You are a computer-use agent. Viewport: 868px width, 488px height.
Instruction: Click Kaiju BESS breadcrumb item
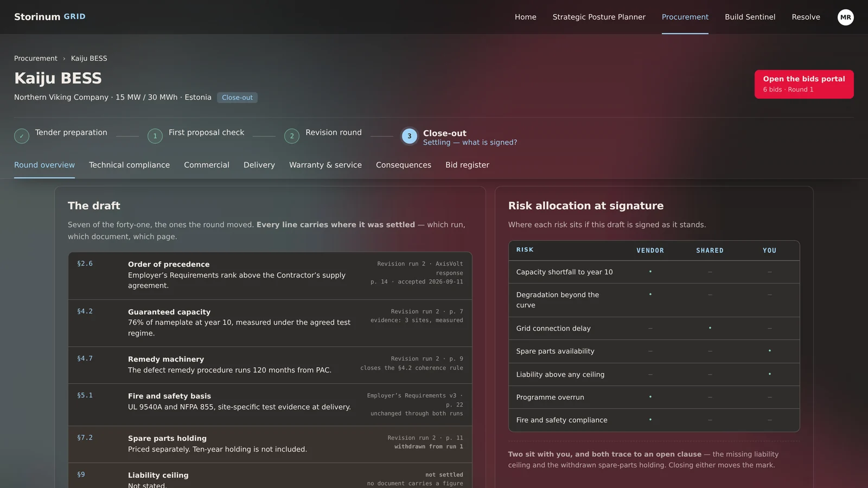pos(89,59)
